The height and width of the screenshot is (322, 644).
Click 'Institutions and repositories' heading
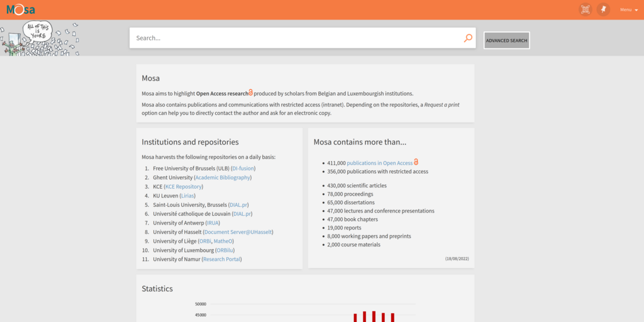pyautogui.click(x=190, y=142)
